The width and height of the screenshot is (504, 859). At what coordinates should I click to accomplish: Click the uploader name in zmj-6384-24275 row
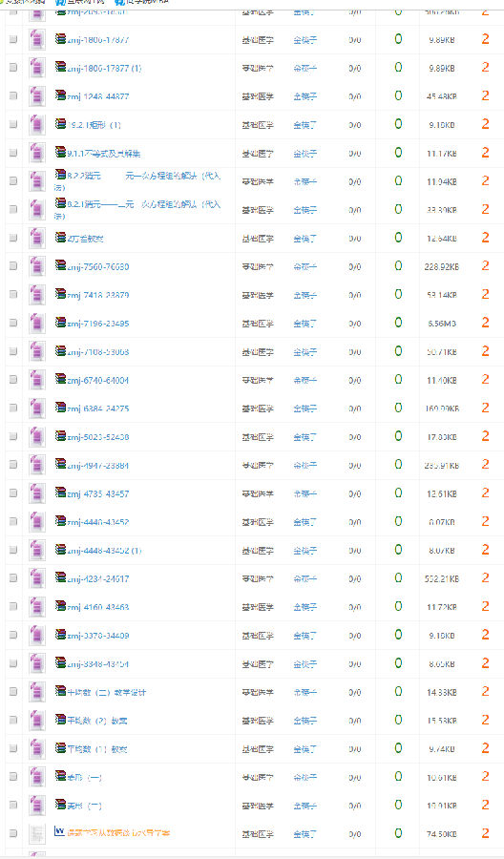[x=305, y=409]
